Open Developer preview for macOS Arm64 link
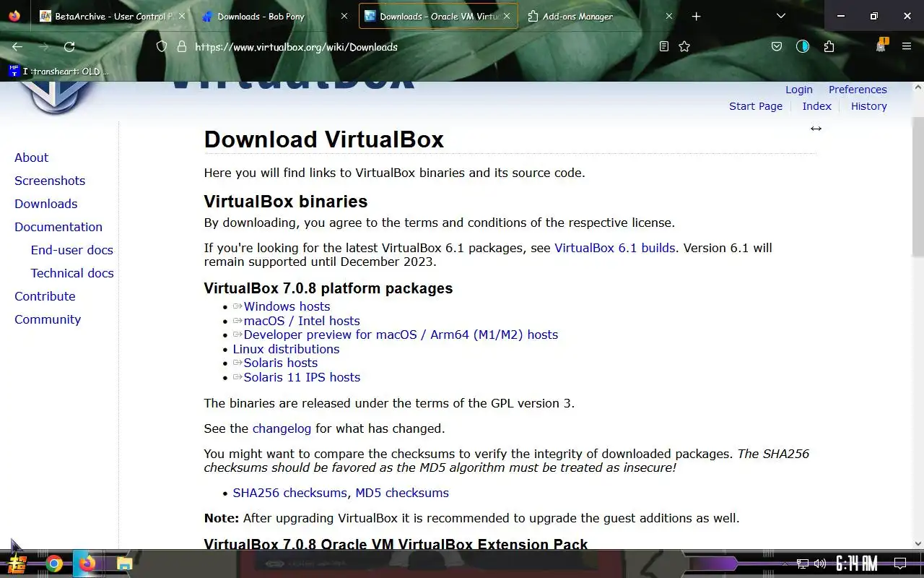The width and height of the screenshot is (924, 578). (401, 335)
